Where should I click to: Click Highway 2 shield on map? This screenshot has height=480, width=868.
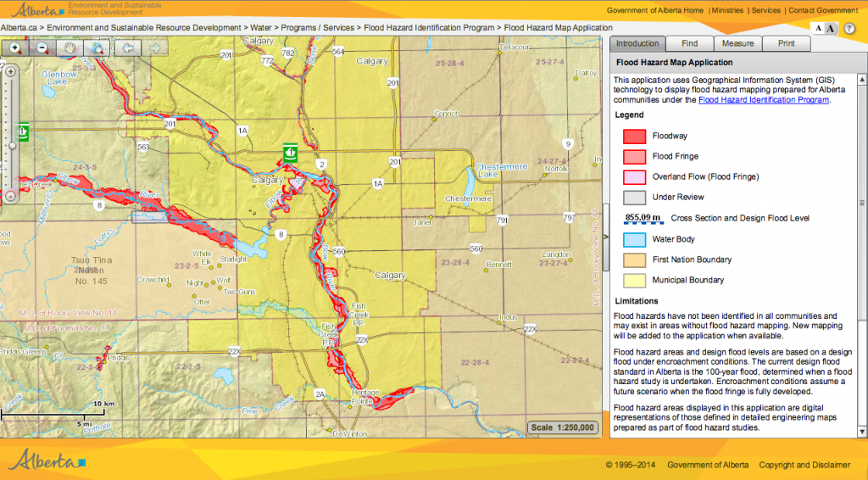click(321, 165)
